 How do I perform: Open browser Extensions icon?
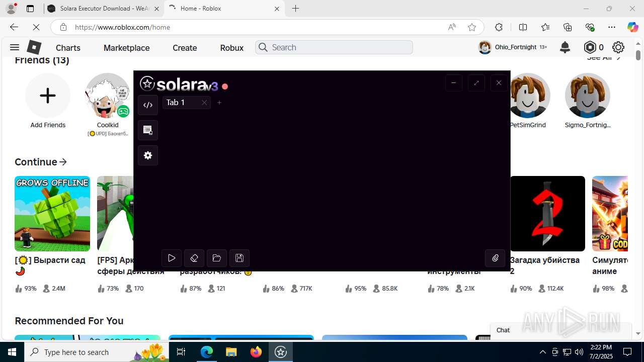click(499, 27)
